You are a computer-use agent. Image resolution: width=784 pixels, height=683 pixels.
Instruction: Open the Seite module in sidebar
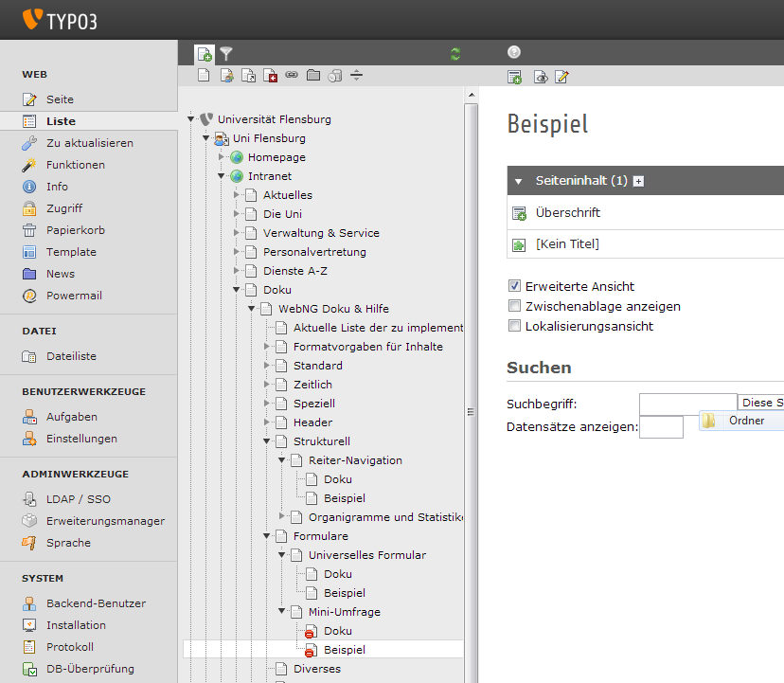tap(60, 99)
